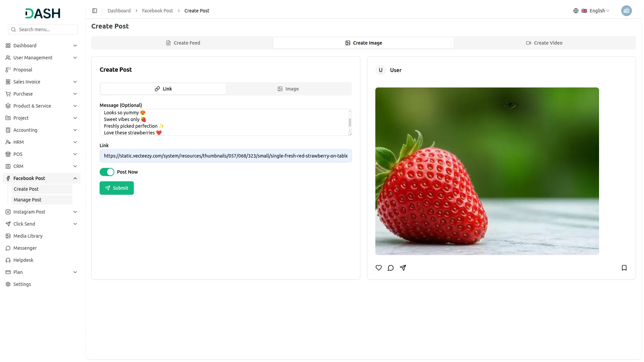Click the Dashboard grid icon
The image size is (644, 362).
[x=8, y=46]
